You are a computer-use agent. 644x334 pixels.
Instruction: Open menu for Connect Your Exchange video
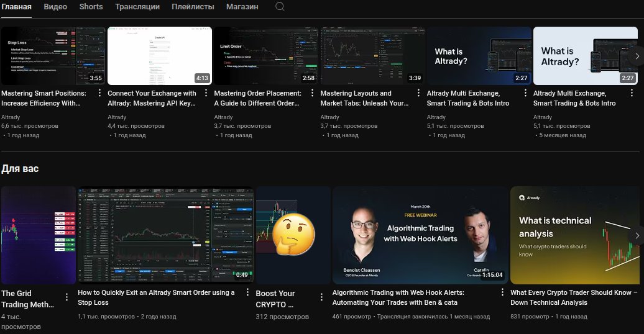[x=206, y=93]
